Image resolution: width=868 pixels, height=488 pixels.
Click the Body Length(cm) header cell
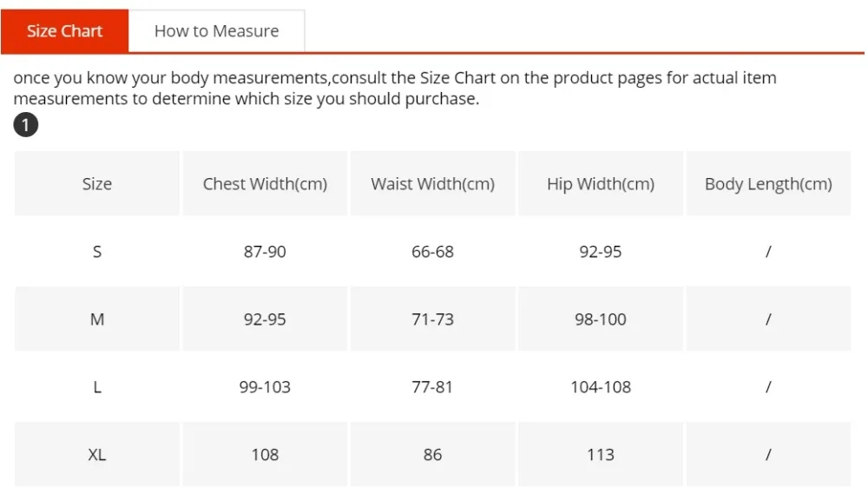768,183
